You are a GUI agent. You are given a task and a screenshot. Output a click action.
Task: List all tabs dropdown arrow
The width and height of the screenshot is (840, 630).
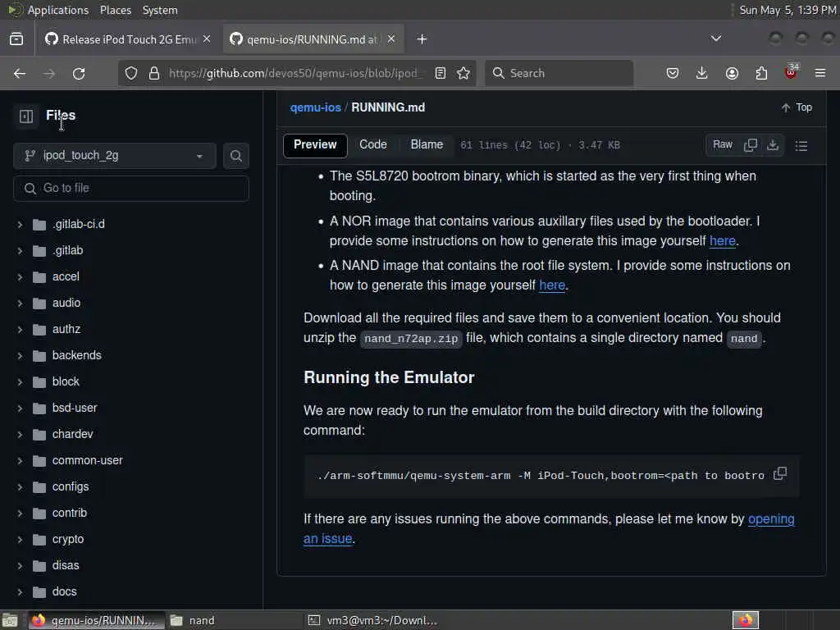click(x=715, y=39)
